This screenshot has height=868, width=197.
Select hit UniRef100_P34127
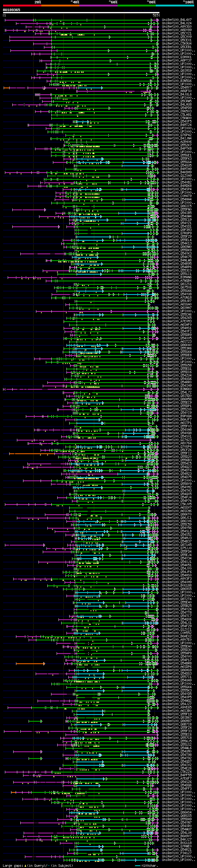point(177,853)
